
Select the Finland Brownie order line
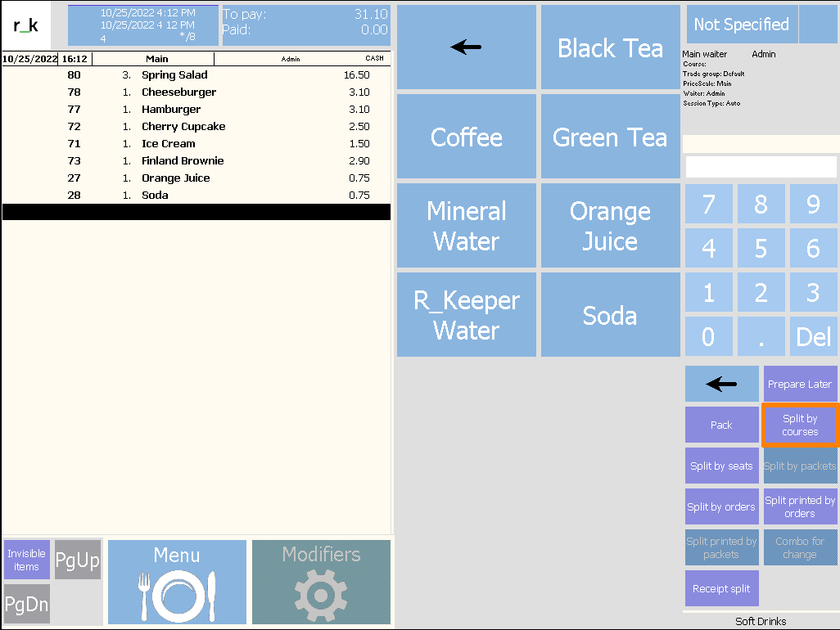pyautogui.click(x=196, y=160)
